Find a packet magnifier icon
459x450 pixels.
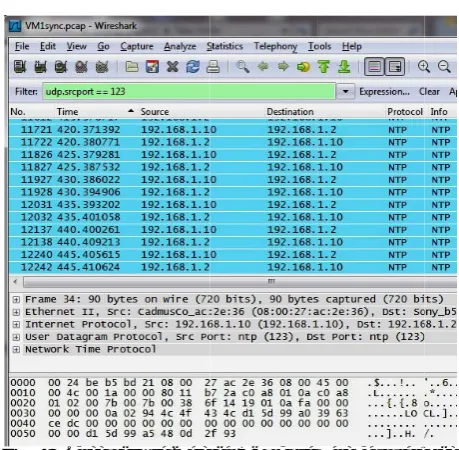tap(242, 67)
